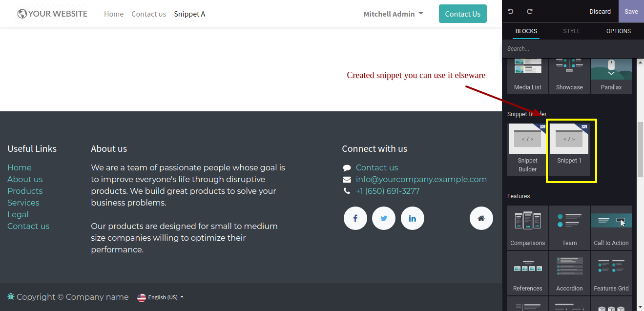The width and height of the screenshot is (644, 311).
Task: Open the Facebook social icon
Action: click(355, 218)
